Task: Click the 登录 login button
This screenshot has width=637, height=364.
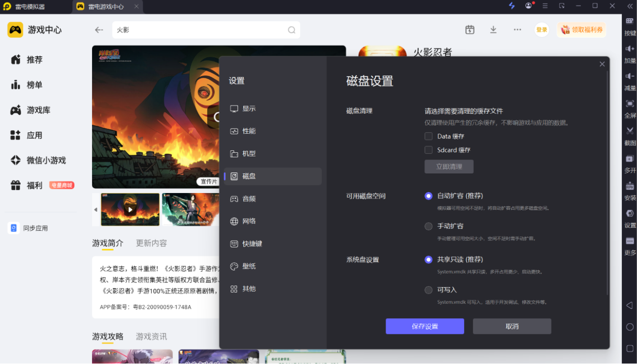Action: [x=541, y=30]
